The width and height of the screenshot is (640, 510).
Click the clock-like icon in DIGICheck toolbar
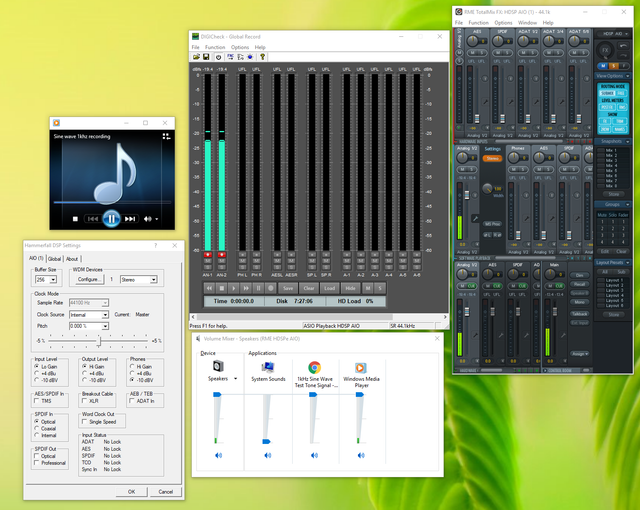click(x=218, y=57)
